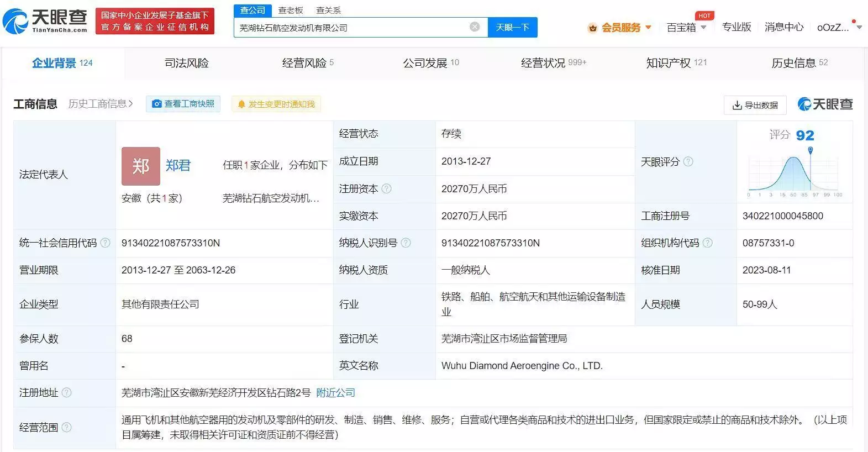Click the red notification dot near the username
Screen dimensions: 868x452
coord(854,22)
